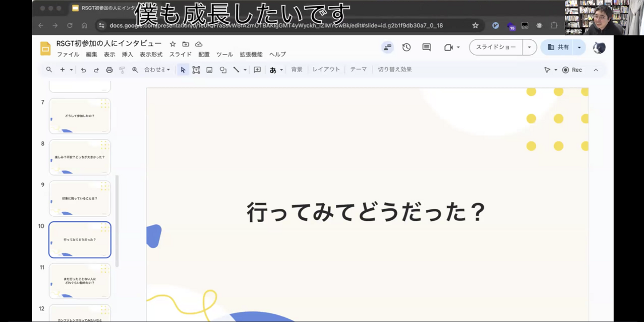Click the テーマ theme button

point(359,69)
